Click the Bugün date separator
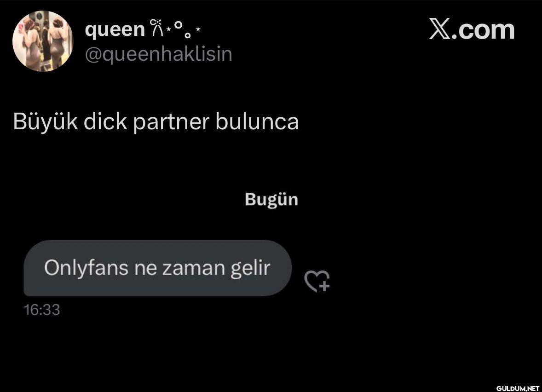 [x=271, y=200]
